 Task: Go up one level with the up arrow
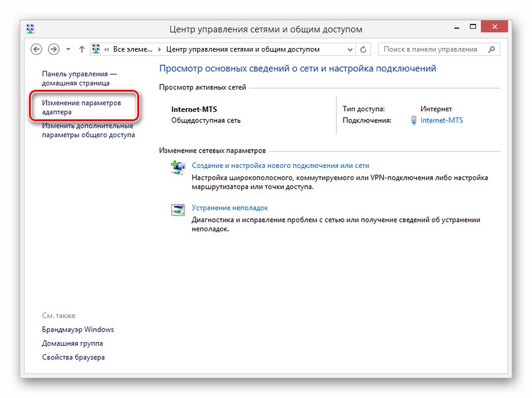coord(81,49)
